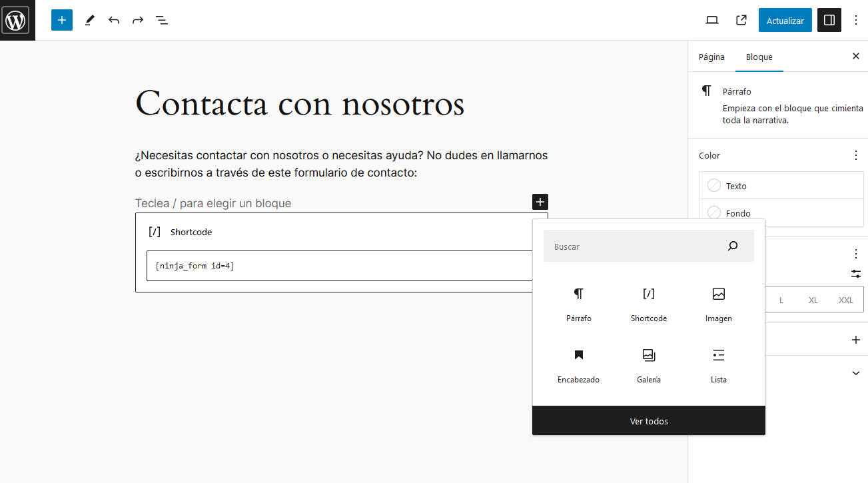Toggle the custom size sliders icon

[x=856, y=274]
